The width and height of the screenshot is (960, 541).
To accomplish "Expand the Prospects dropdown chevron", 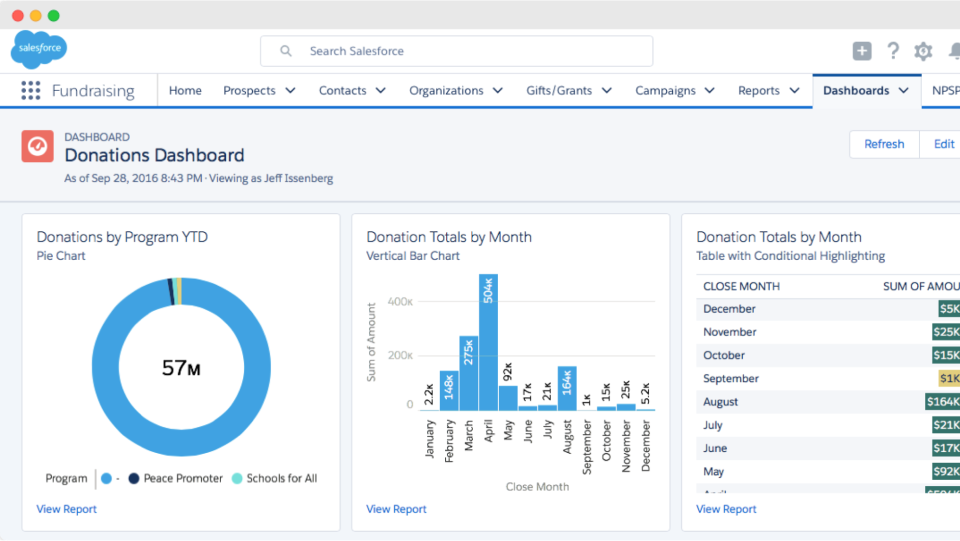I will (291, 91).
